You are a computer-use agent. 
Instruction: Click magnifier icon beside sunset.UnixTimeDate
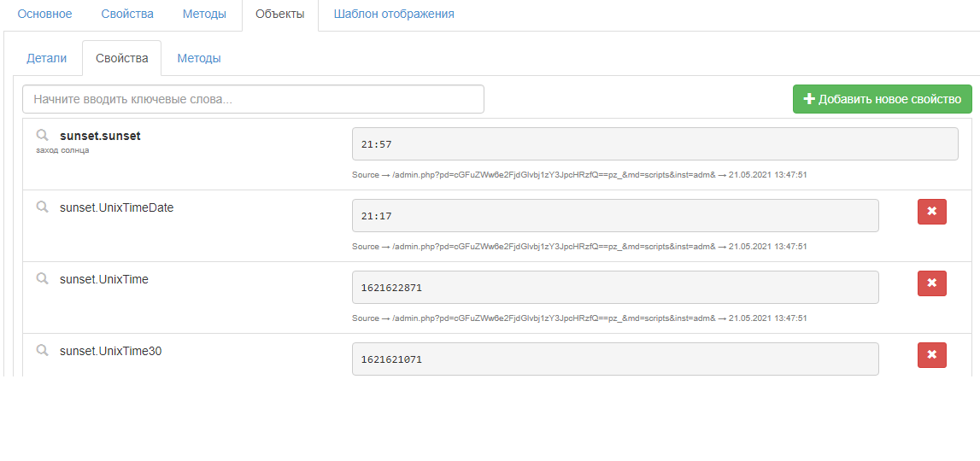point(42,207)
